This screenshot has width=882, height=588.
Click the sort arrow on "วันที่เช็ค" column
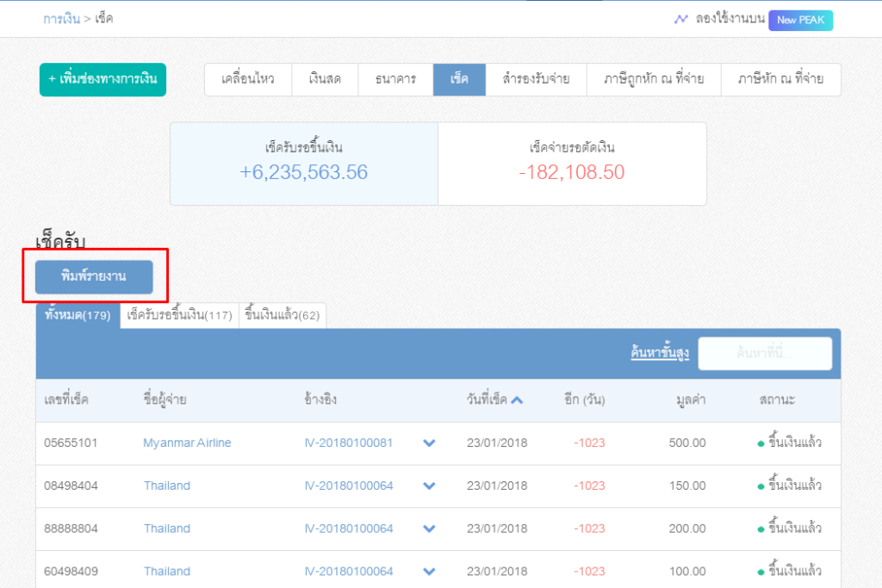tap(516, 400)
